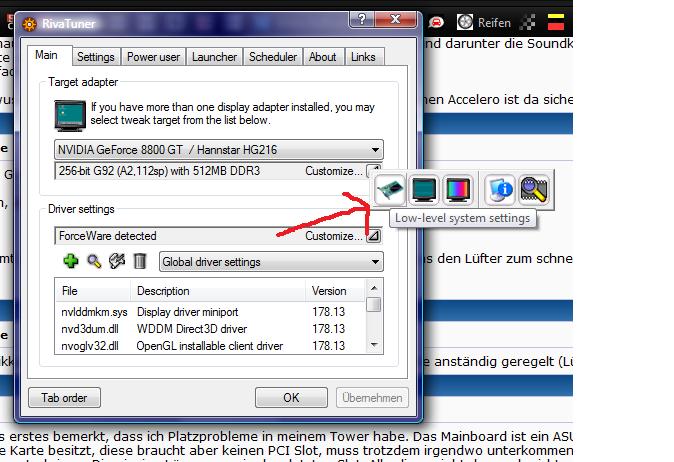
Task: Expand the ForceWare detected Customize arrow
Action: pos(374,236)
